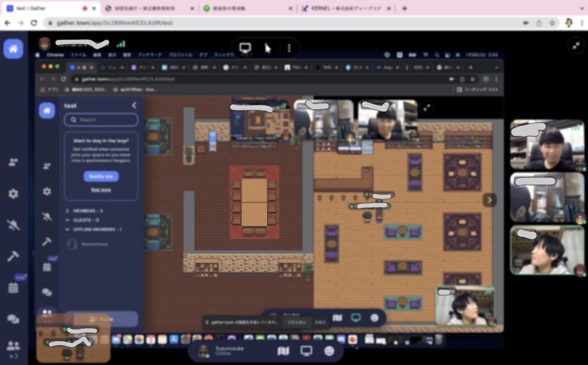This screenshot has height=365, width=588.
Task: Select the bottom green-outlined video tile on right
Action: pyautogui.click(x=547, y=251)
